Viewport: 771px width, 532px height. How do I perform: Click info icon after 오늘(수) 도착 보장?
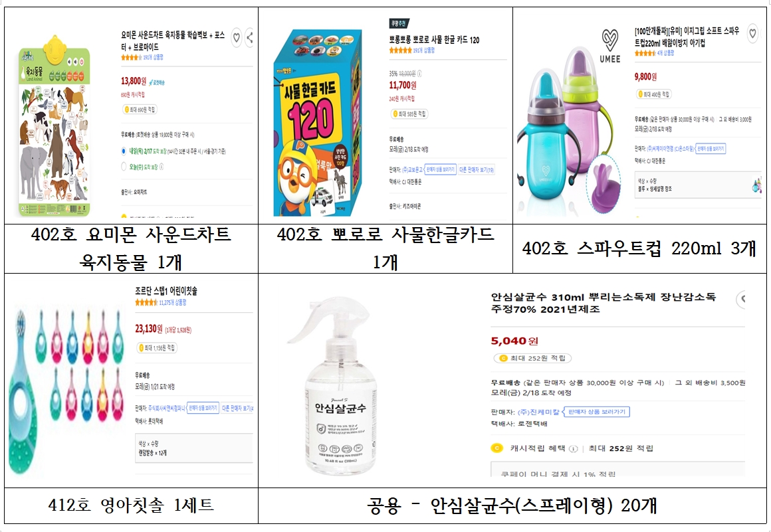(x=162, y=167)
